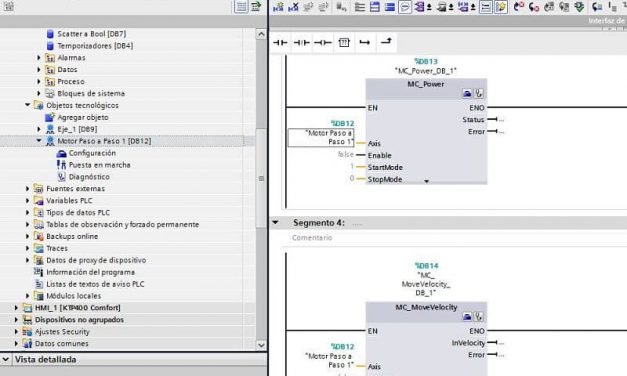Click the Segmento 4 Comentario field

coord(312,238)
